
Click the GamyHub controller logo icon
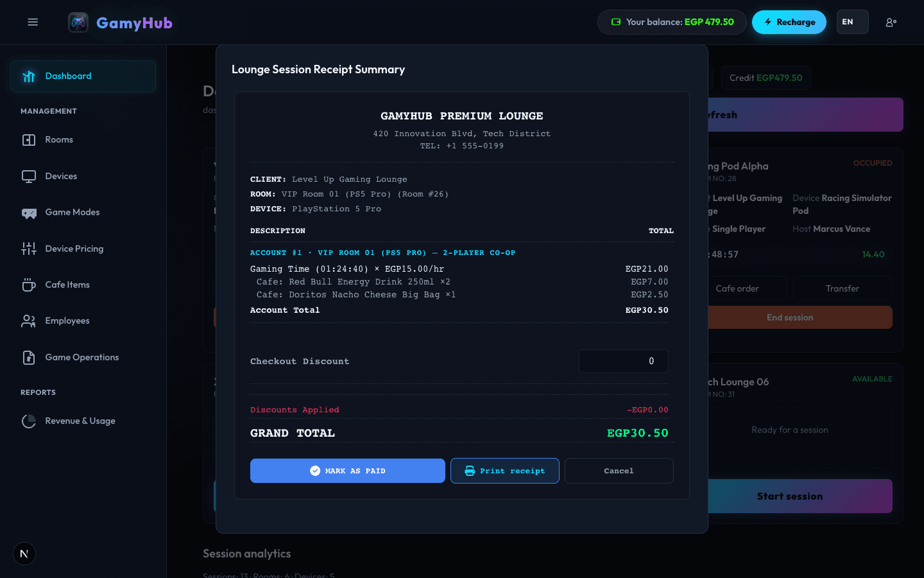point(78,22)
